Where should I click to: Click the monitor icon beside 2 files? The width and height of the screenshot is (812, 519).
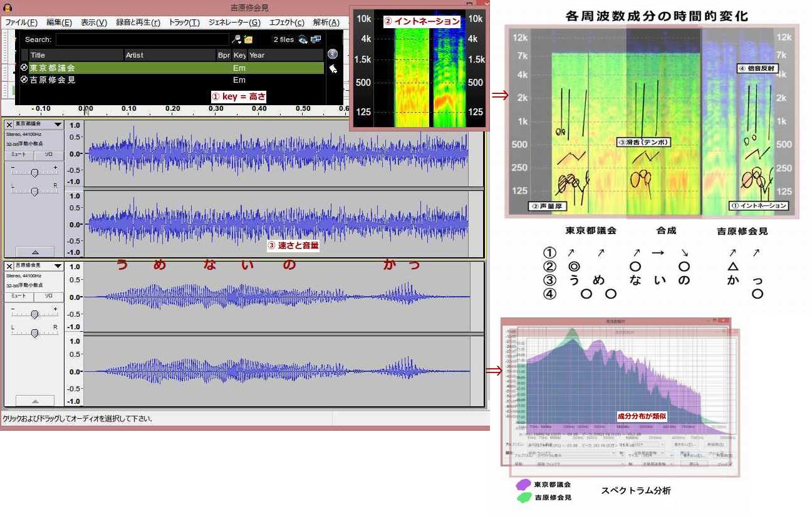[316, 39]
